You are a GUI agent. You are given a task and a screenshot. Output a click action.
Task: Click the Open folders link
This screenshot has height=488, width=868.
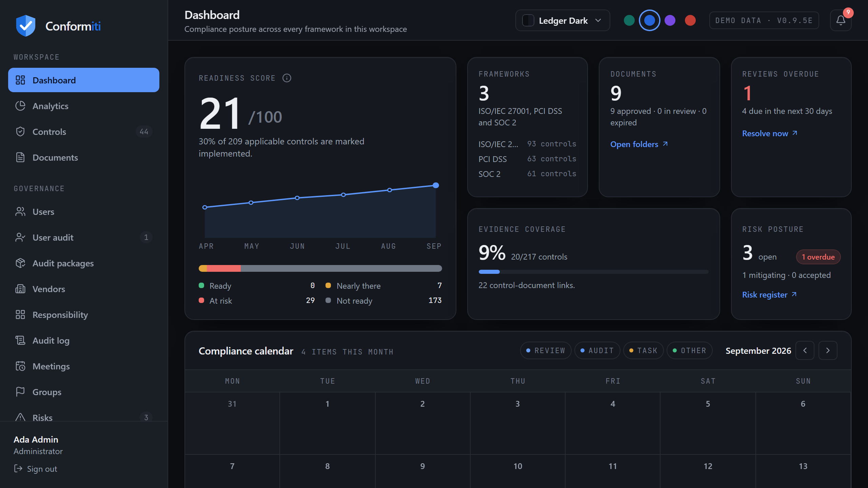pyautogui.click(x=639, y=144)
